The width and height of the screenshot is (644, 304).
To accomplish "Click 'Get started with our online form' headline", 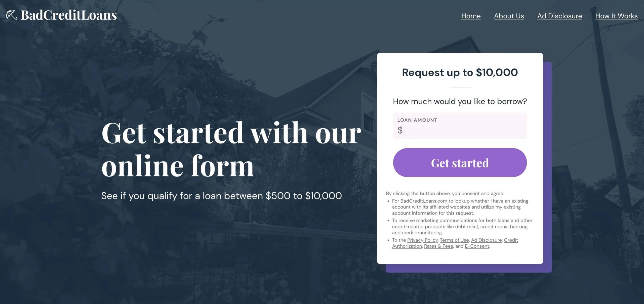I will coord(231,149).
